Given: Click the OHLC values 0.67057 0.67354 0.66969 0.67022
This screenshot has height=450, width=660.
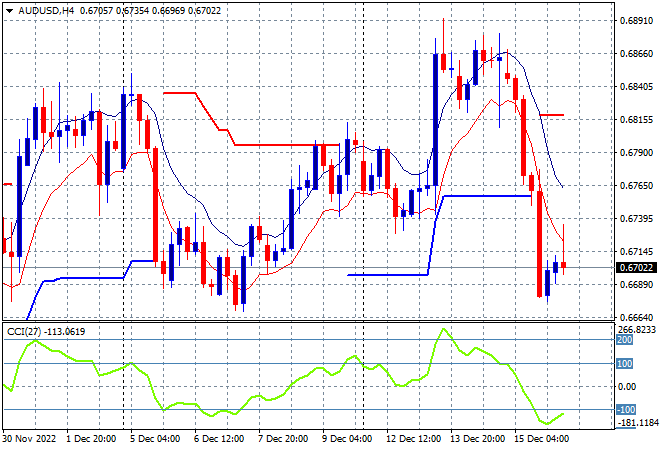Looking at the screenshot, I should 150,11.
